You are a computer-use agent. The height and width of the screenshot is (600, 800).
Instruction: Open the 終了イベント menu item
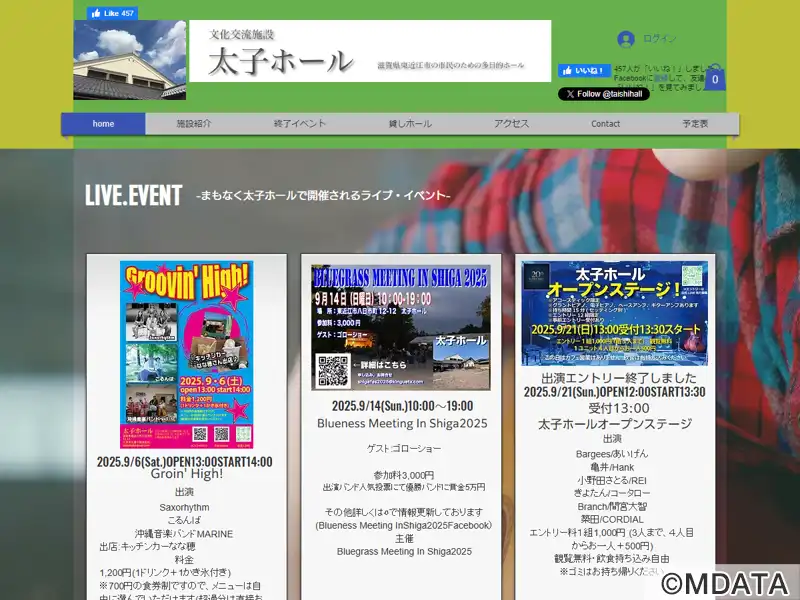click(x=299, y=124)
